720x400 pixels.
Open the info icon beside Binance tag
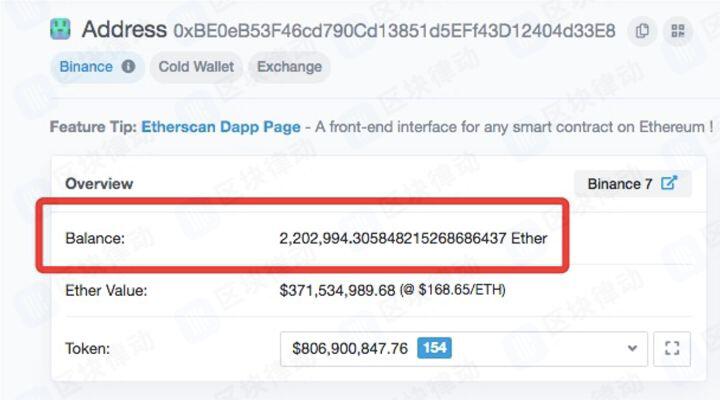[128, 67]
